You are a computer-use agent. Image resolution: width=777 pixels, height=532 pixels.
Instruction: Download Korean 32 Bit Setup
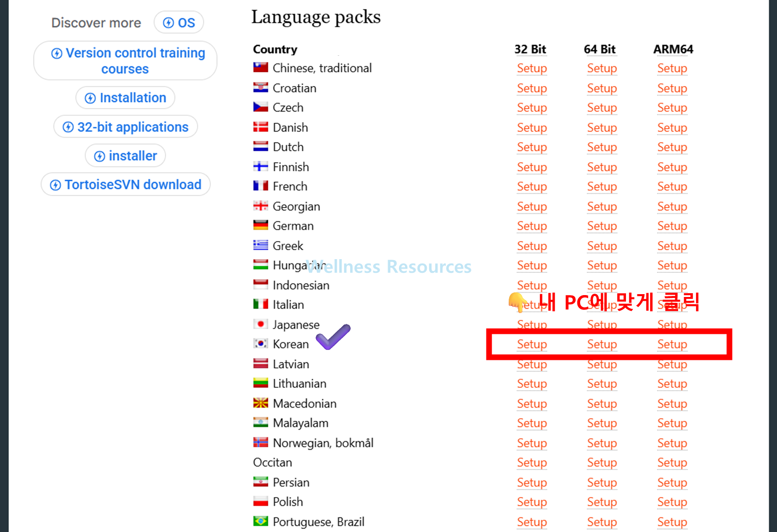532,344
